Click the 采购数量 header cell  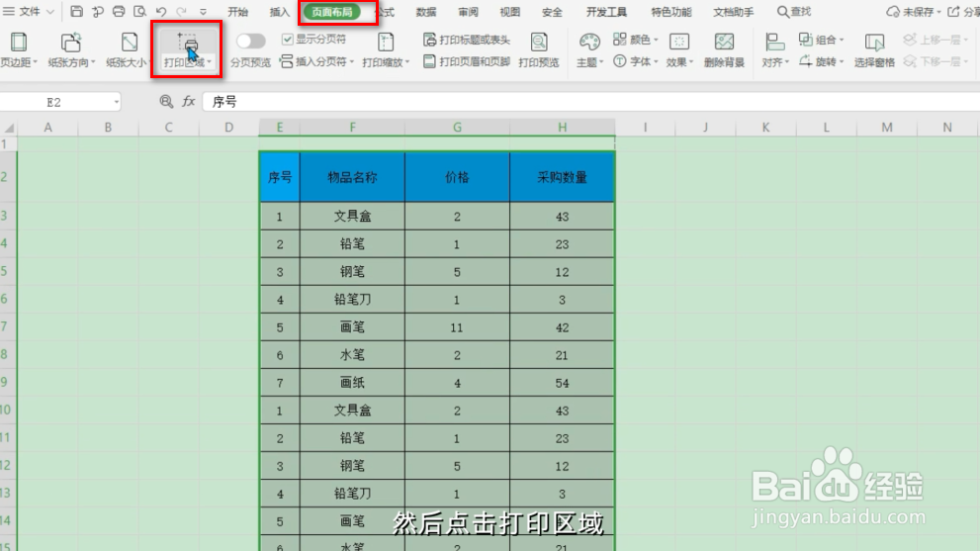click(562, 177)
